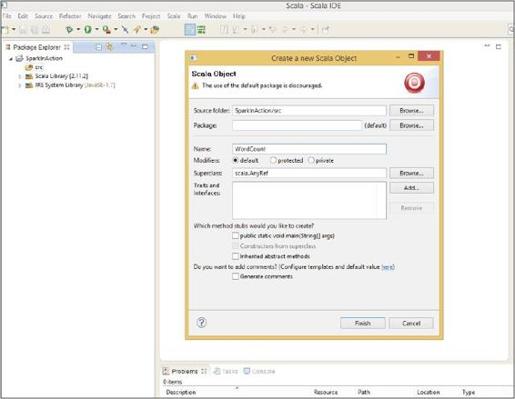The height and width of the screenshot is (399, 515).
Task: Click the highlighted blue toggle toolbar icon
Action: (x=190, y=30)
